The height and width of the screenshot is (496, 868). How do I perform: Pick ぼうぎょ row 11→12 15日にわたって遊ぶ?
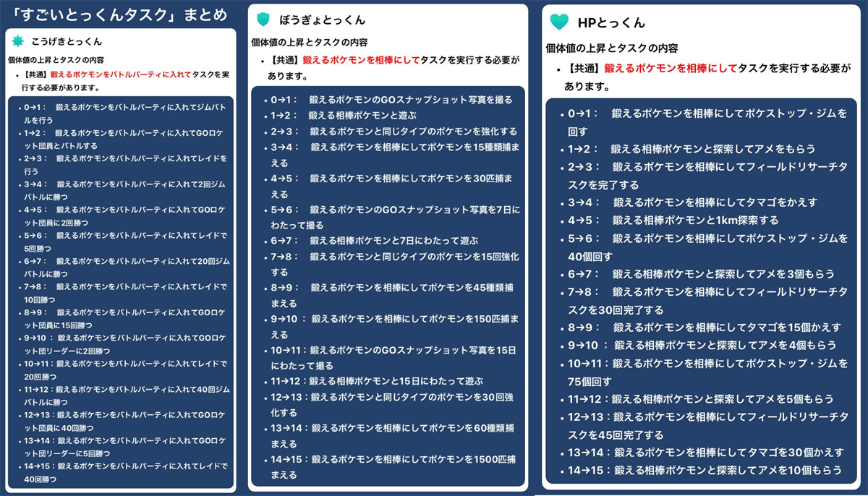pyautogui.click(x=377, y=381)
